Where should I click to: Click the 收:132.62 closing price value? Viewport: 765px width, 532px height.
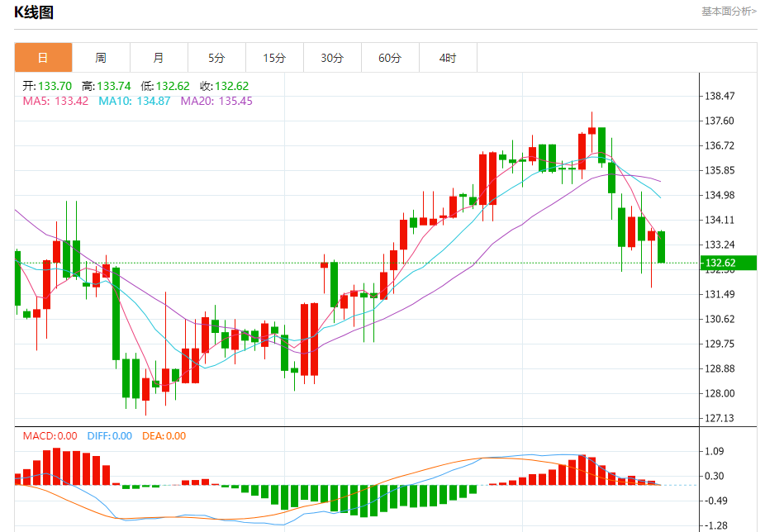[x=224, y=86]
